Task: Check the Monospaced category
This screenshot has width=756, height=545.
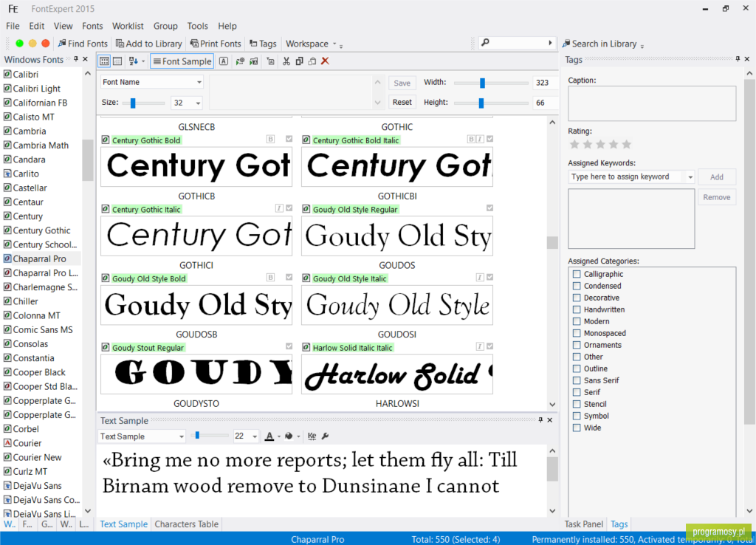Action: coord(577,333)
